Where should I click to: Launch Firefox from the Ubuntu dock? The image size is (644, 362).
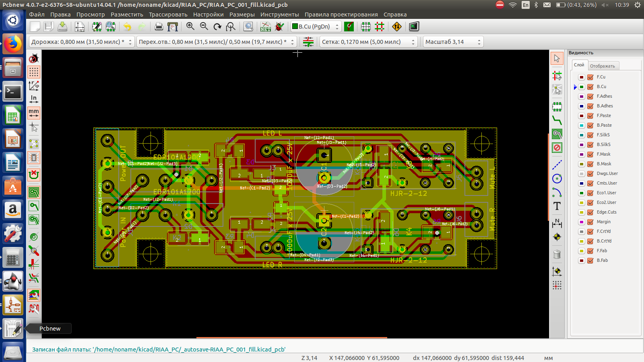click(13, 43)
